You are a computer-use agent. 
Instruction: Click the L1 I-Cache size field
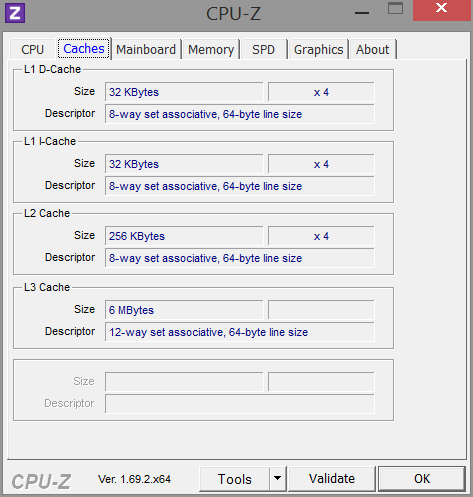[x=184, y=164]
